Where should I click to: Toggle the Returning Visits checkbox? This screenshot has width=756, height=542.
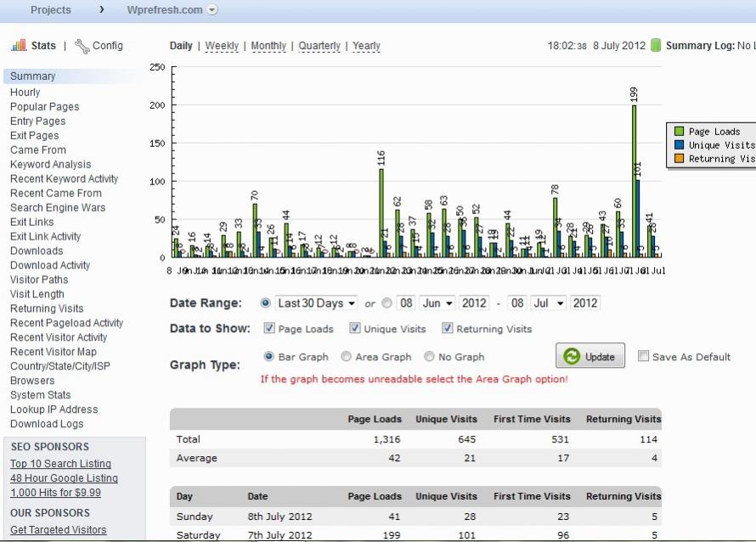point(448,329)
